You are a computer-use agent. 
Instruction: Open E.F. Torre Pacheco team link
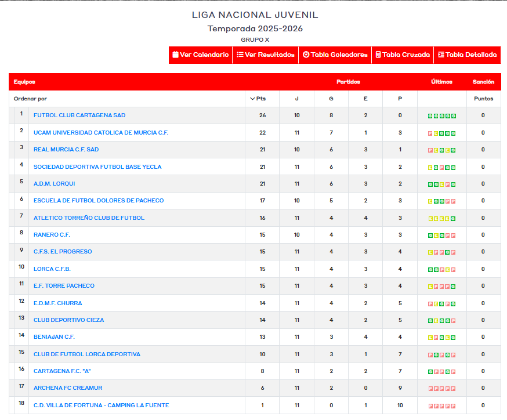click(x=64, y=286)
